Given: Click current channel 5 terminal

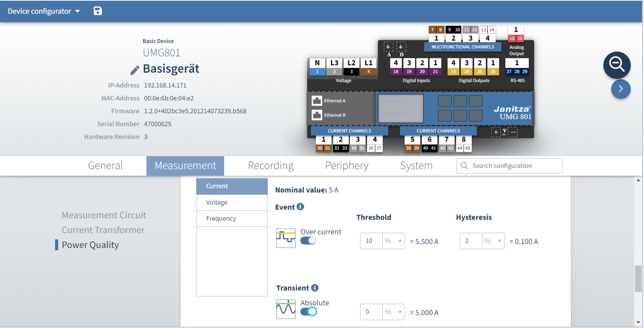Looking at the screenshot, I should (x=412, y=143).
